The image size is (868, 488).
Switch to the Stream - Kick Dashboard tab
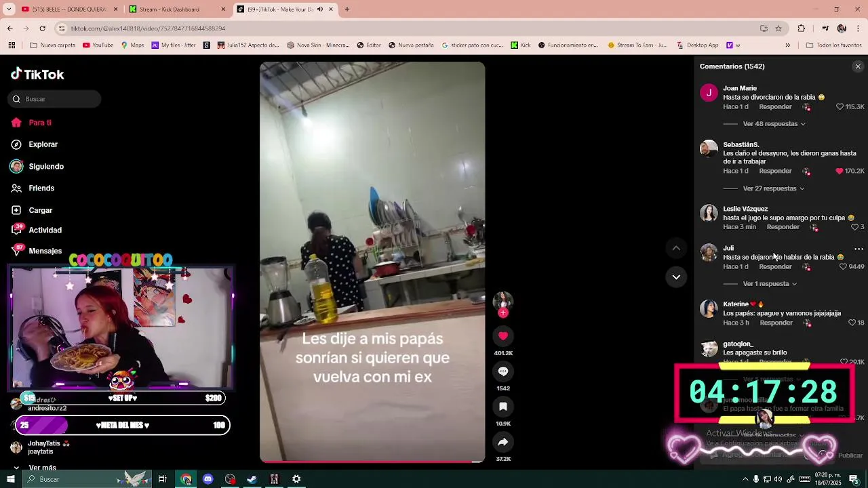(178, 9)
